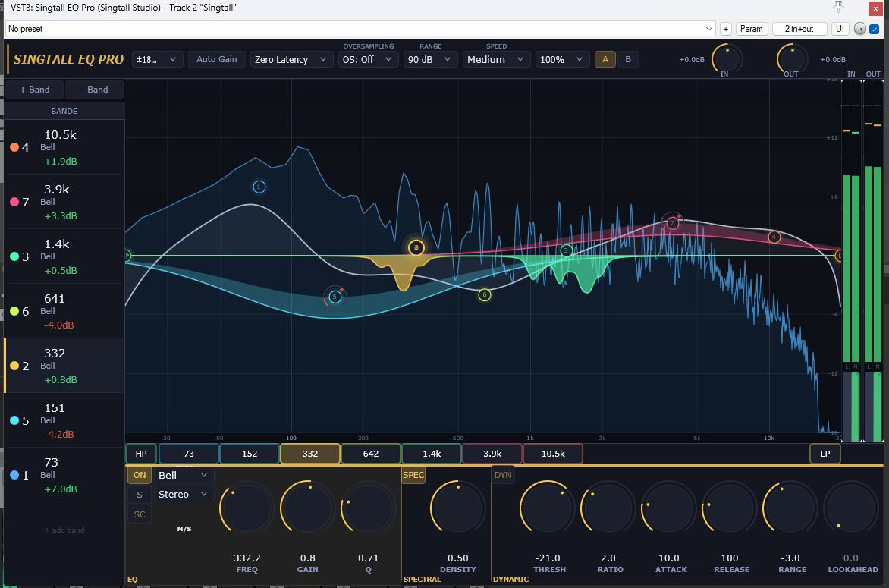Click the Param button
The height and width of the screenshot is (588, 889).
click(x=751, y=29)
